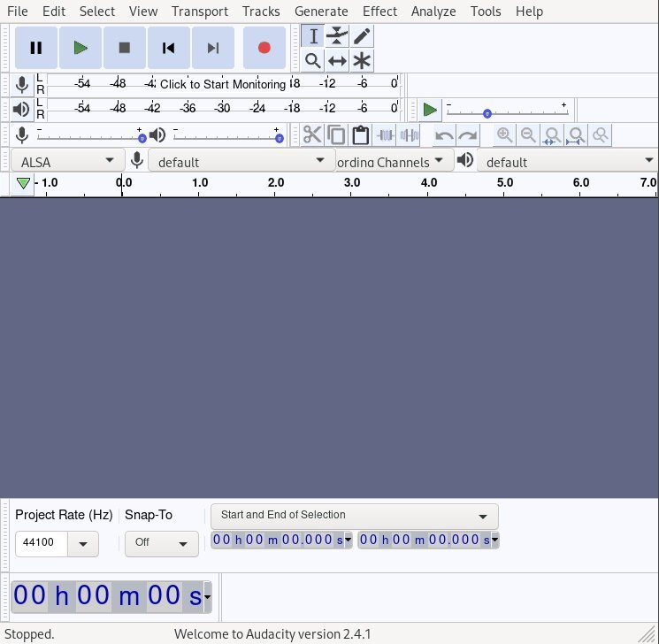The height and width of the screenshot is (644, 659).
Task: Open selection start time format arrow
Action: click(x=348, y=540)
